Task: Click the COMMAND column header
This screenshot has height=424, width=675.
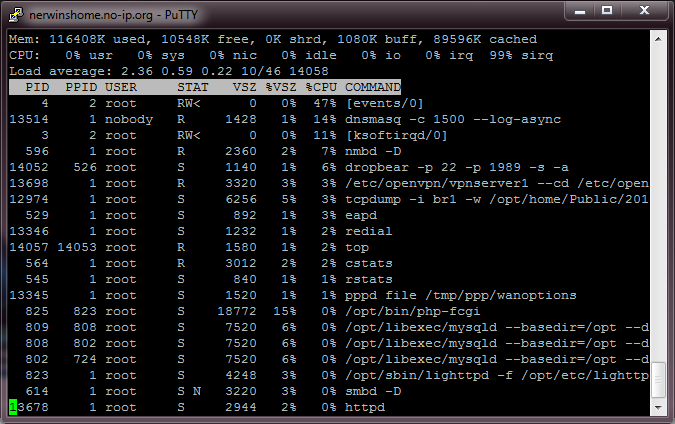Action: pos(372,87)
